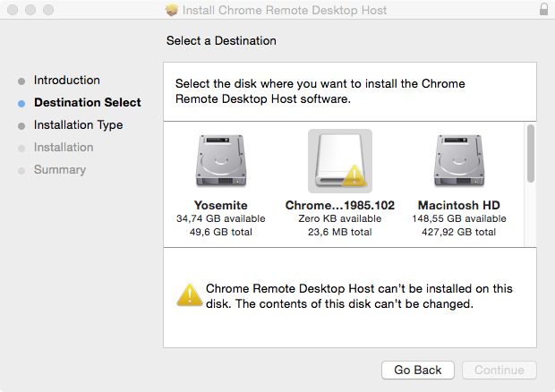Jump to the Installation Type step
This screenshot has width=555, height=392.
pyautogui.click(x=79, y=125)
